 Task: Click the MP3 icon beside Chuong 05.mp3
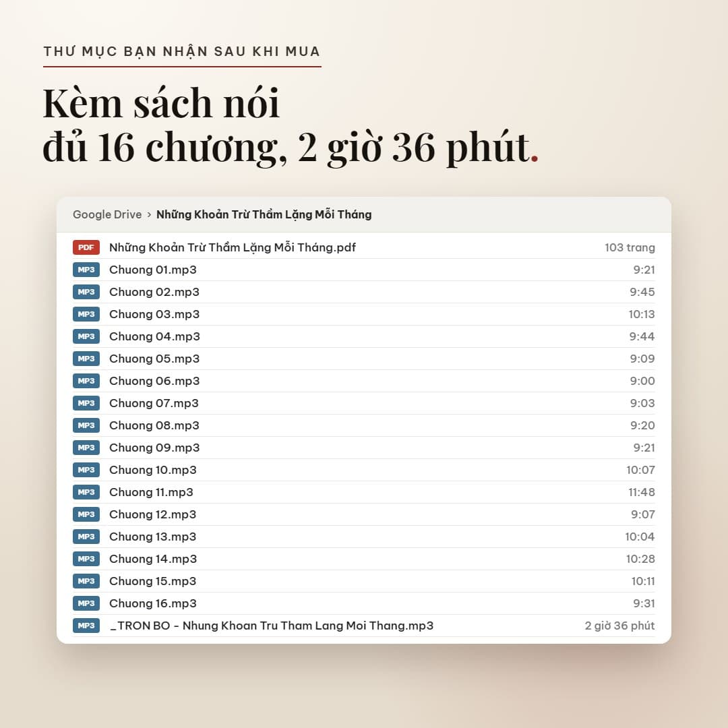point(86,359)
